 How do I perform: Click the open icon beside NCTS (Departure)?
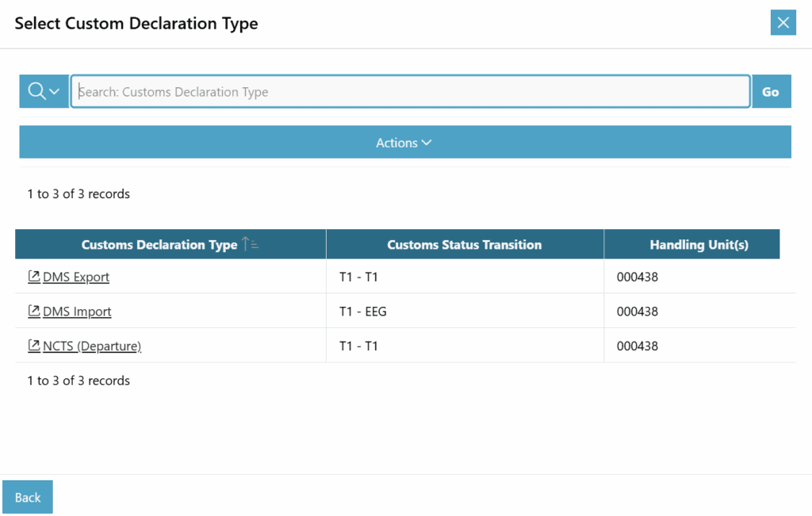34,346
